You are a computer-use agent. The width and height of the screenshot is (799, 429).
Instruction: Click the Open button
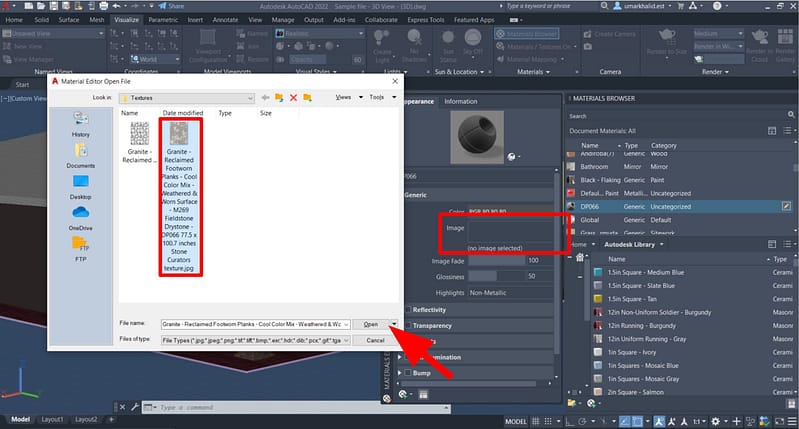[x=370, y=324]
